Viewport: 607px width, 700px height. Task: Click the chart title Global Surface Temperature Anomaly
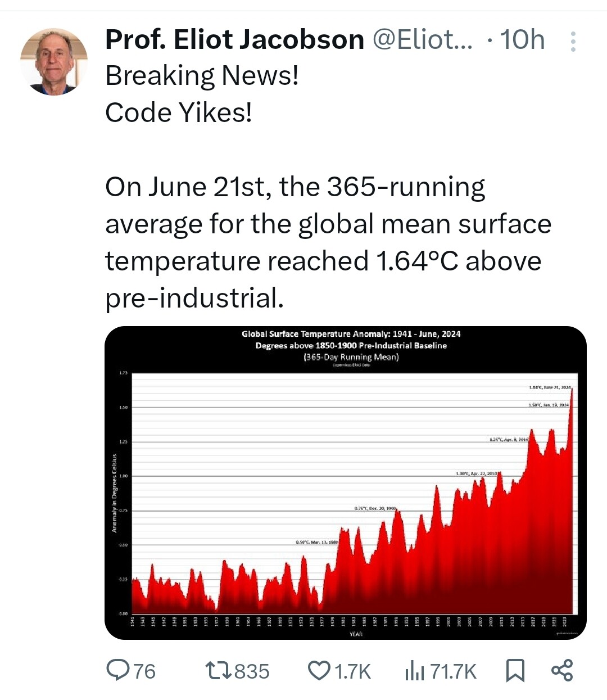[351, 334]
